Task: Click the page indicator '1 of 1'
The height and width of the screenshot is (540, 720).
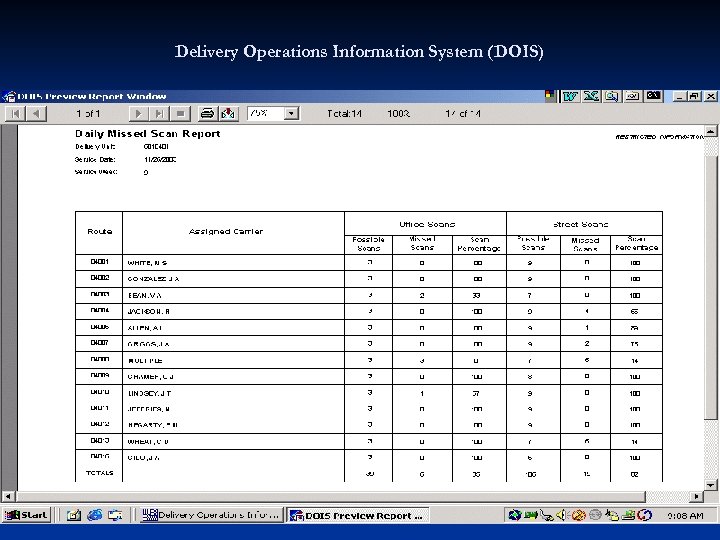Action: pos(88,113)
